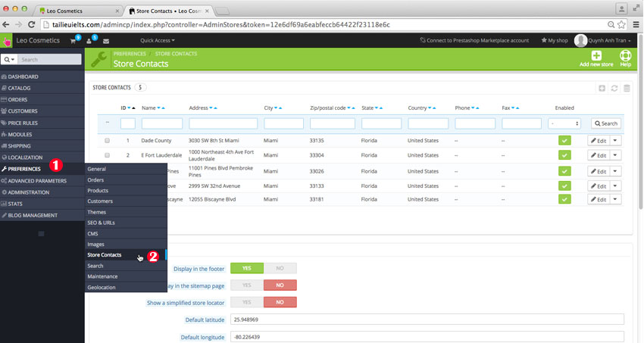Click the refresh list icon above table
644x343 pixels.
[x=614, y=89]
